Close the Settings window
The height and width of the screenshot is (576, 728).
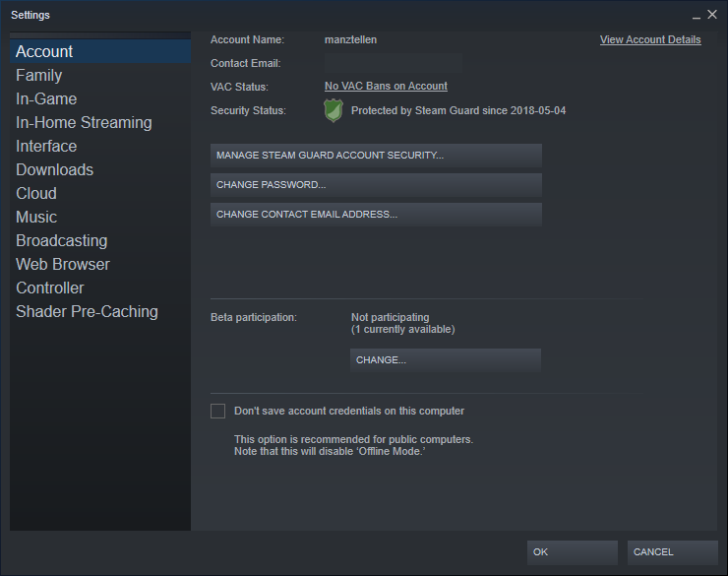(x=712, y=15)
